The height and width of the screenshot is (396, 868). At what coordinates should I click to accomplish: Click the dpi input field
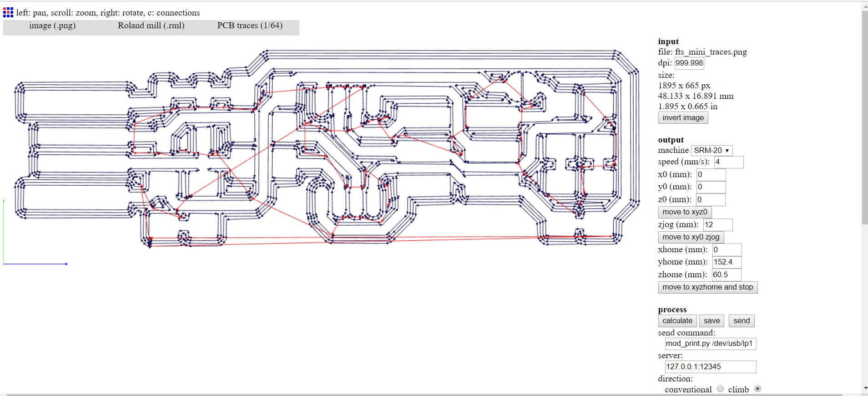pyautogui.click(x=689, y=63)
